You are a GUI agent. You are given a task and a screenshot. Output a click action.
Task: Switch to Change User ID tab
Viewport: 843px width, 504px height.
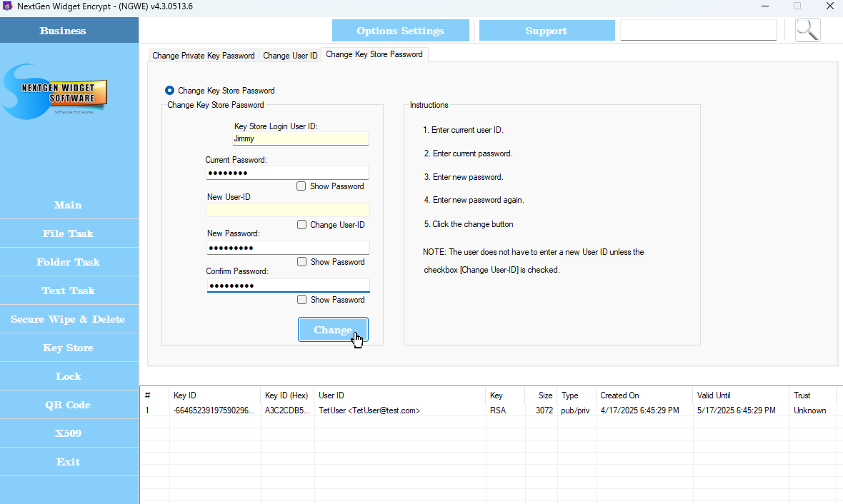[x=290, y=56]
